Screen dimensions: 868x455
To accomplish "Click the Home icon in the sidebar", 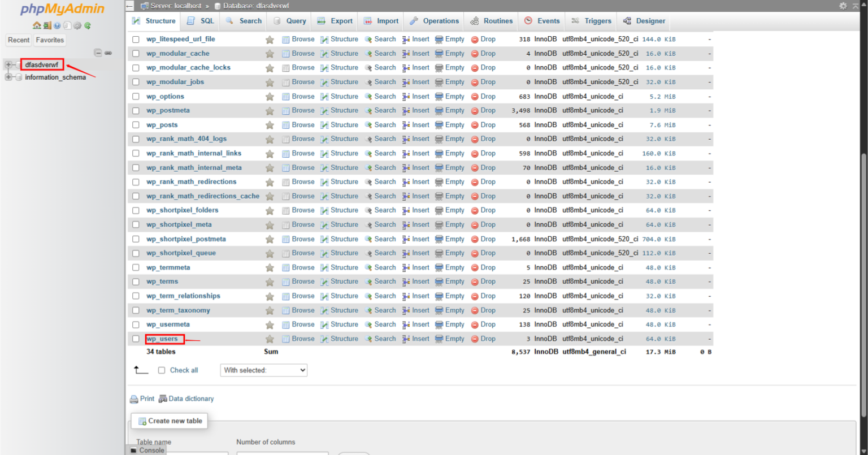I will click(x=37, y=25).
